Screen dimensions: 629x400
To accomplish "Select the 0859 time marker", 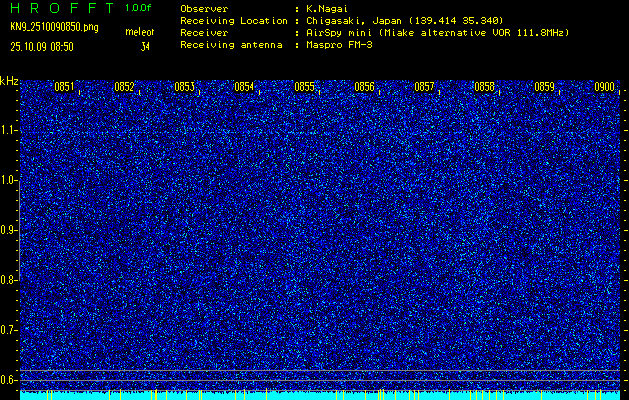I will [544, 87].
